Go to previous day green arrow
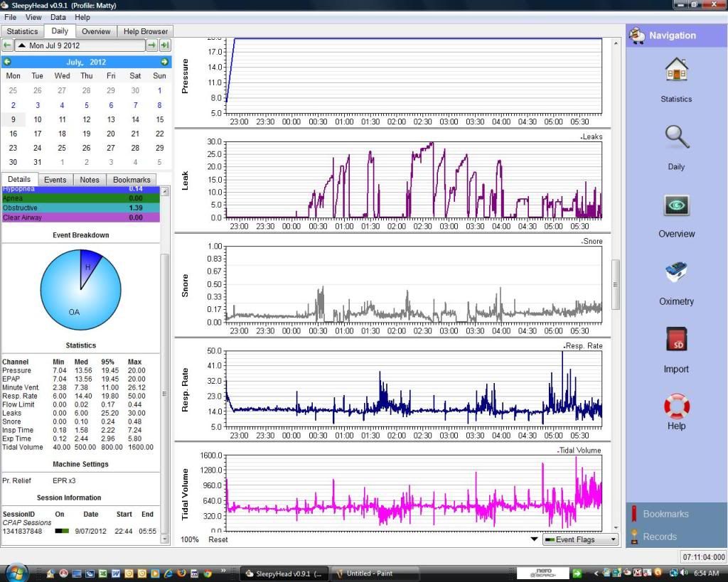The height and width of the screenshot is (582, 728). coord(7,45)
